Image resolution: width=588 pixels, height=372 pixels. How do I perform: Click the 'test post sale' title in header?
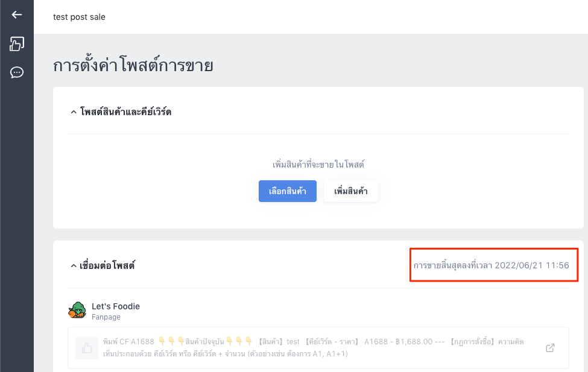point(79,17)
